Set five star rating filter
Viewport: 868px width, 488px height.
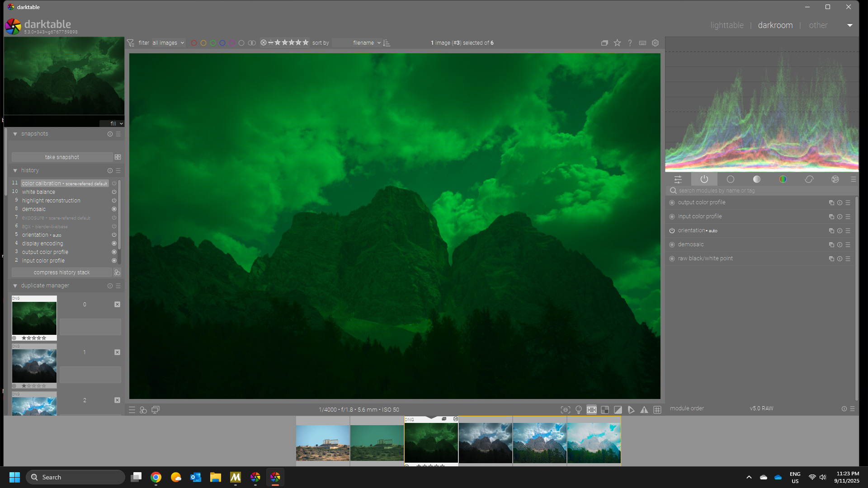pyautogui.click(x=306, y=42)
